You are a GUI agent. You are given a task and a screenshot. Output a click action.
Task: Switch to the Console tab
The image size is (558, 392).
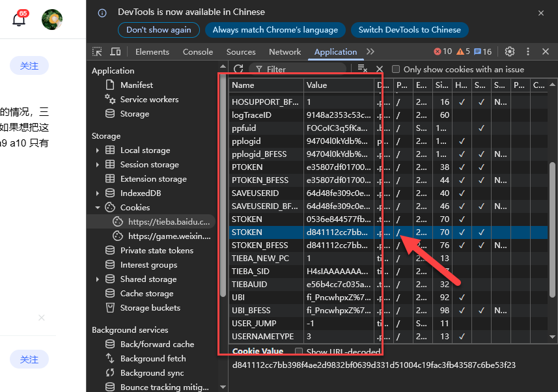point(197,52)
